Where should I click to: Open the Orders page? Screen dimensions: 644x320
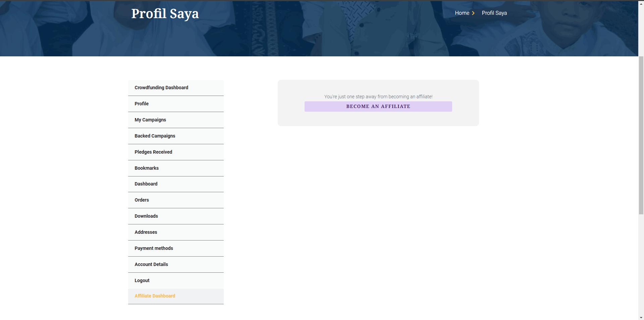[x=176, y=200]
